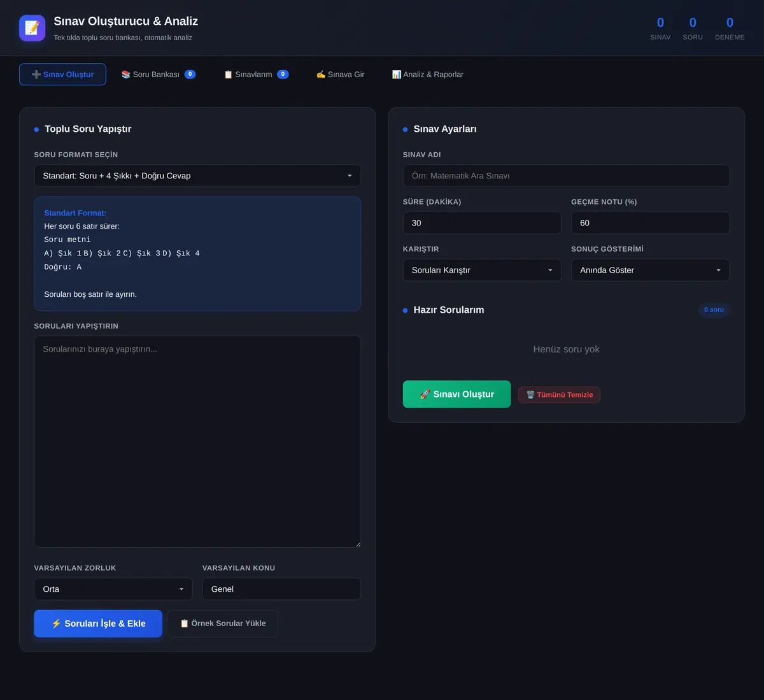Click the "Standart Format:" heading text
764x700 pixels.
click(x=75, y=213)
